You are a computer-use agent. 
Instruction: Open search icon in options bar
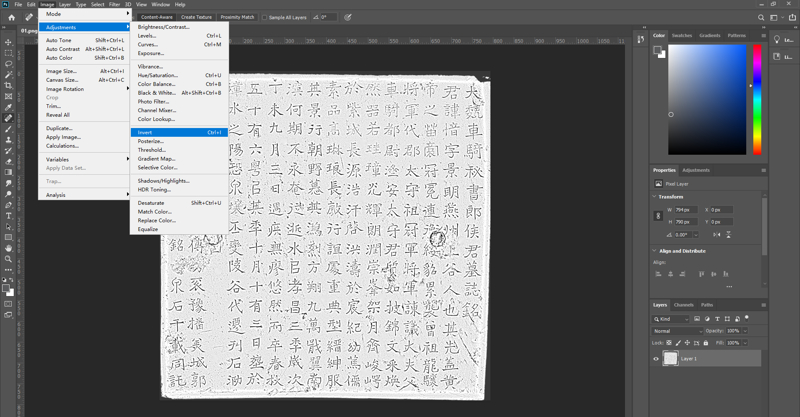[761, 17]
